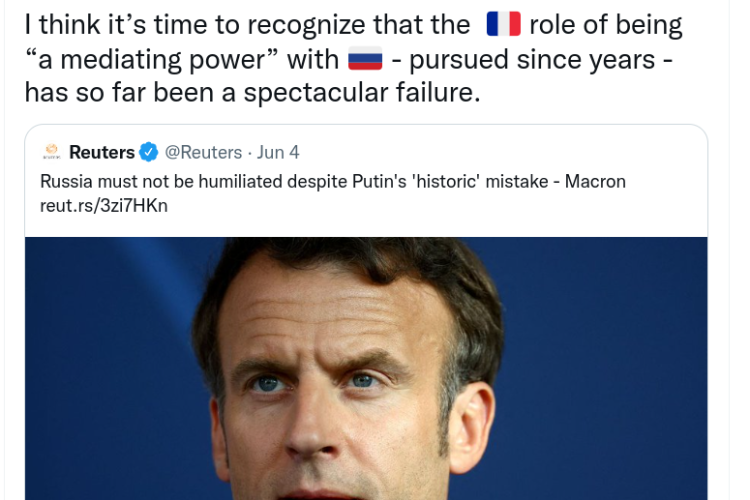Click the word 'Macron' ending the headline
The width and height of the screenshot is (750, 500).
(x=595, y=182)
